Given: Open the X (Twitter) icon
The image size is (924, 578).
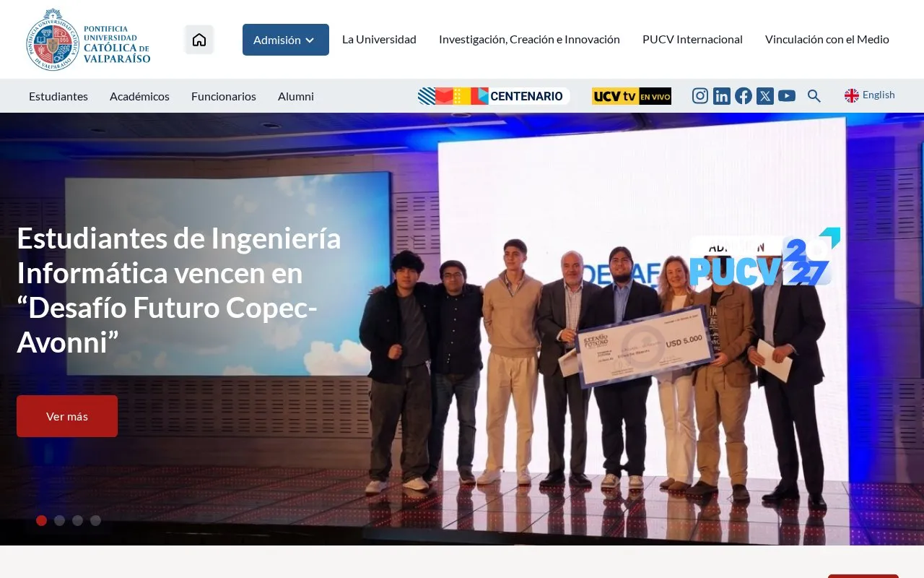Looking at the screenshot, I should (765, 95).
